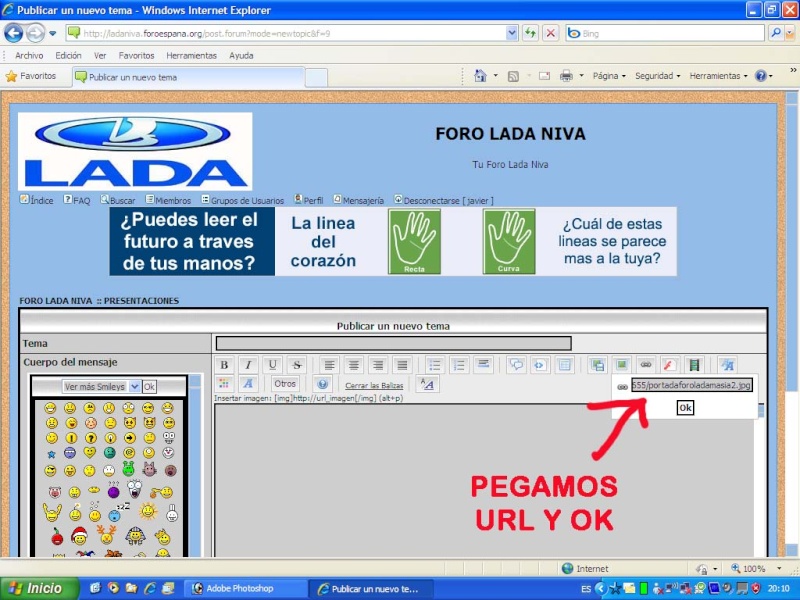Toggle italic formatting in the editor

[x=248, y=365]
